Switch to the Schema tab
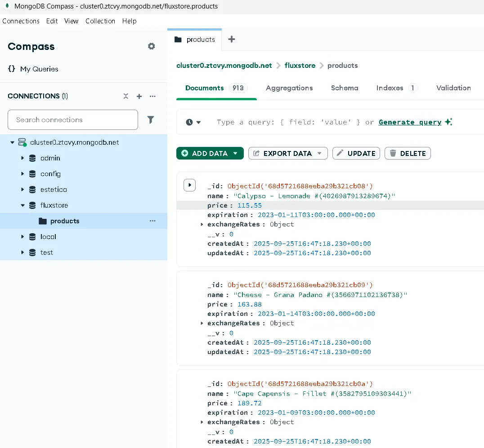The height and width of the screenshot is (448, 484). [x=345, y=88]
